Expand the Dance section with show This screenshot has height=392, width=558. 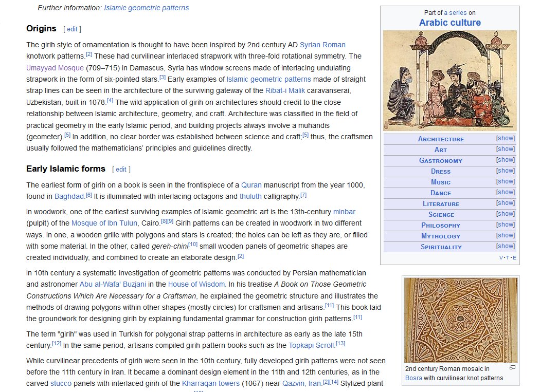click(x=506, y=192)
